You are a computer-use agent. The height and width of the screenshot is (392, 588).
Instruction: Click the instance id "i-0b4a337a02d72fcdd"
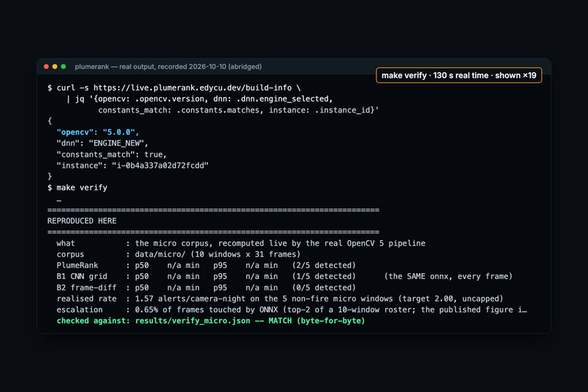(x=160, y=166)
